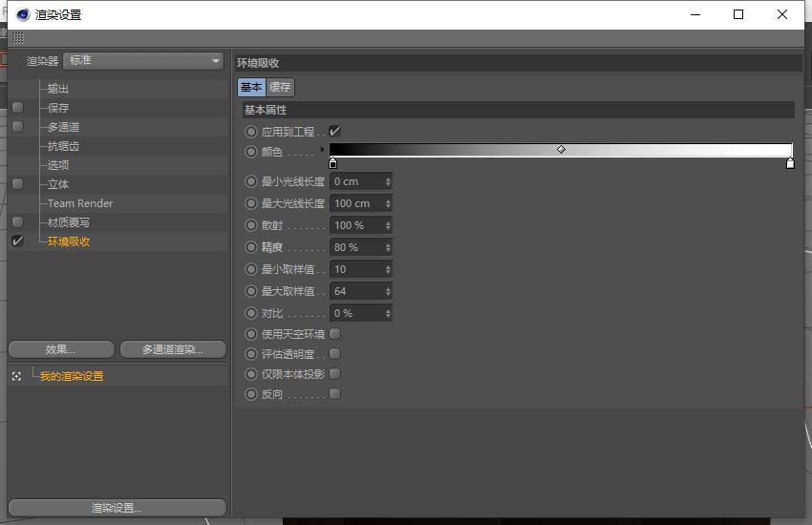Screen dimensions: 812x525
Task: Select 抗锯齿 in the settings list
Action: click(x=63, y=146)
